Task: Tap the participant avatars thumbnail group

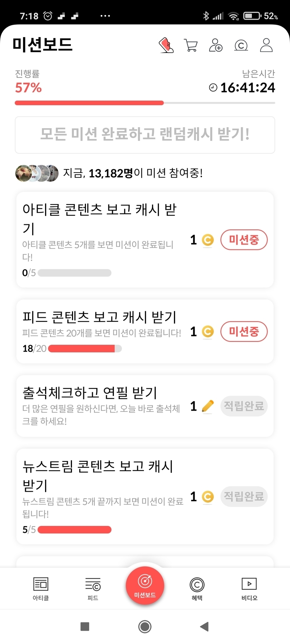Action: pos(37,173)
